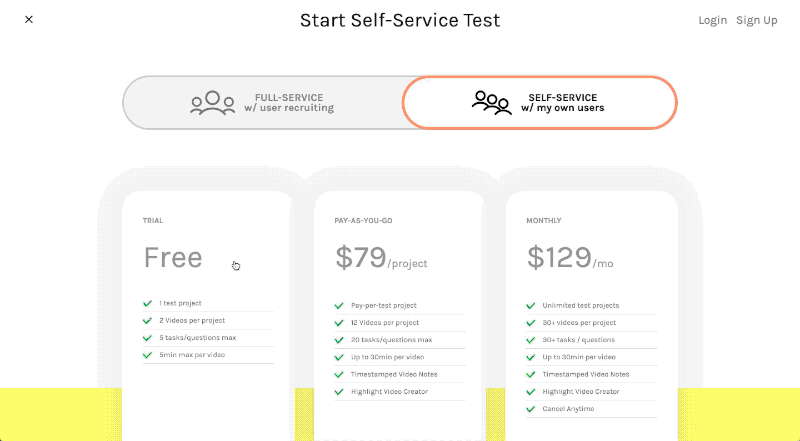Select Self-Service w/ my own users option
Viewport: 800px width, 441px height.
point(540,103)
